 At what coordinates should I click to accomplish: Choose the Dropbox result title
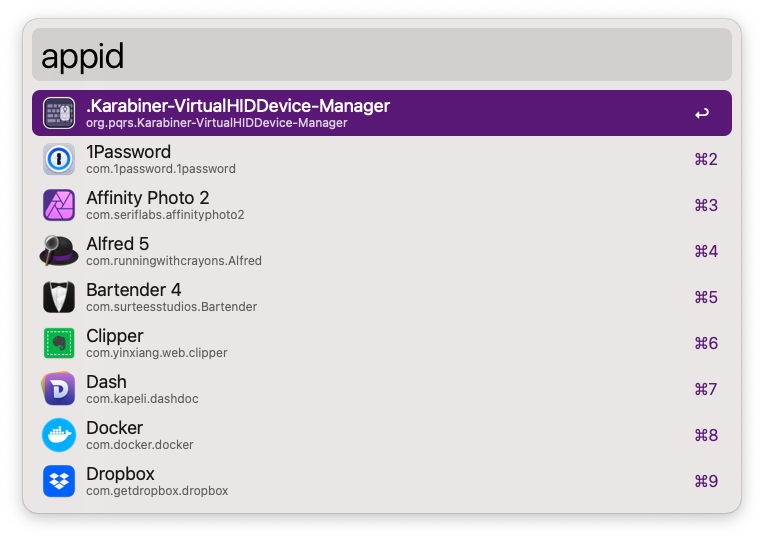point(120,473)
